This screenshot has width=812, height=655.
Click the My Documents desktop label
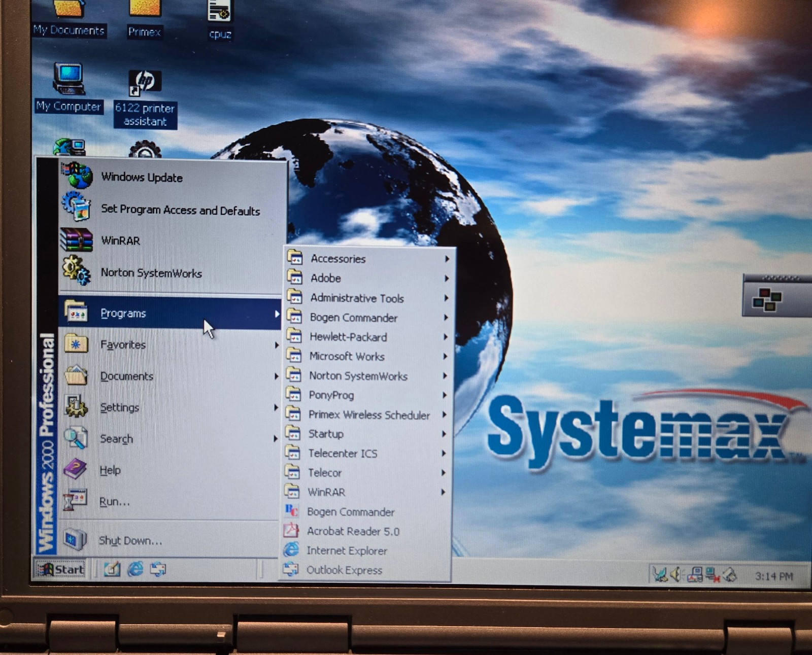(69, 30)
